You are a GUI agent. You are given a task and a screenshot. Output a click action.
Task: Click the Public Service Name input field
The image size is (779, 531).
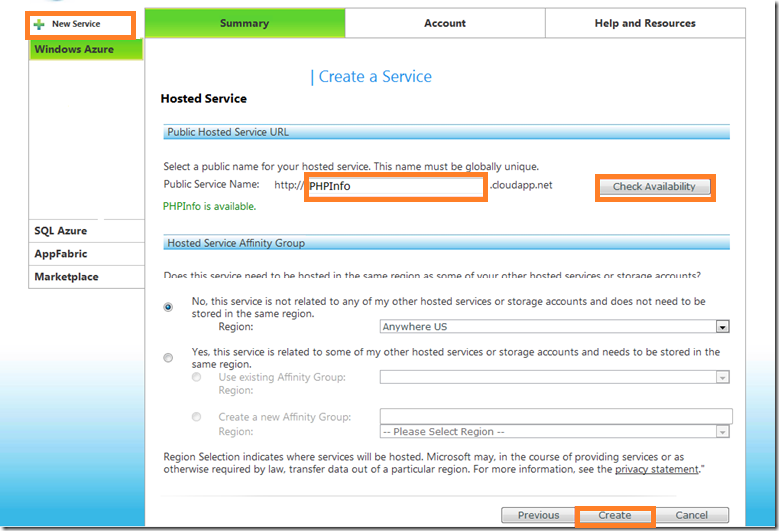[395, 186]
